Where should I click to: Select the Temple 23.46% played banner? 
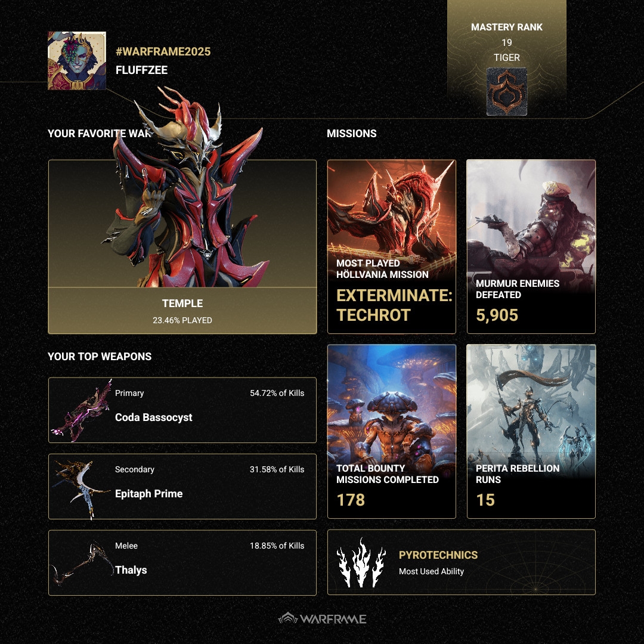(182, 311)
